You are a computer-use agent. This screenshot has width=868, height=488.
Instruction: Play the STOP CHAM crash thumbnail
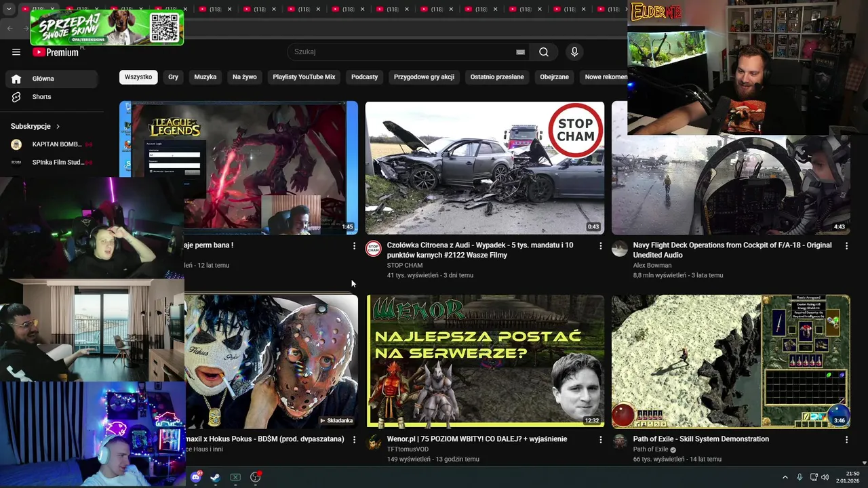485,168
